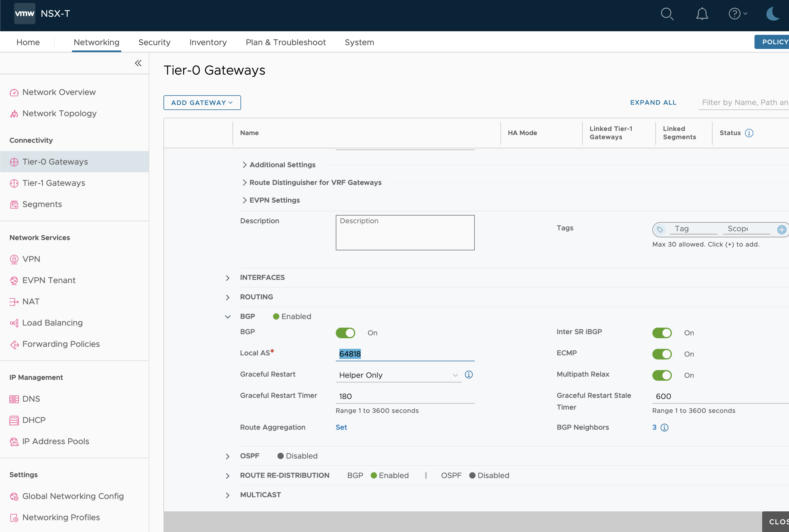
Task: Expand the OSPF section
Action: tap(227, 457)
